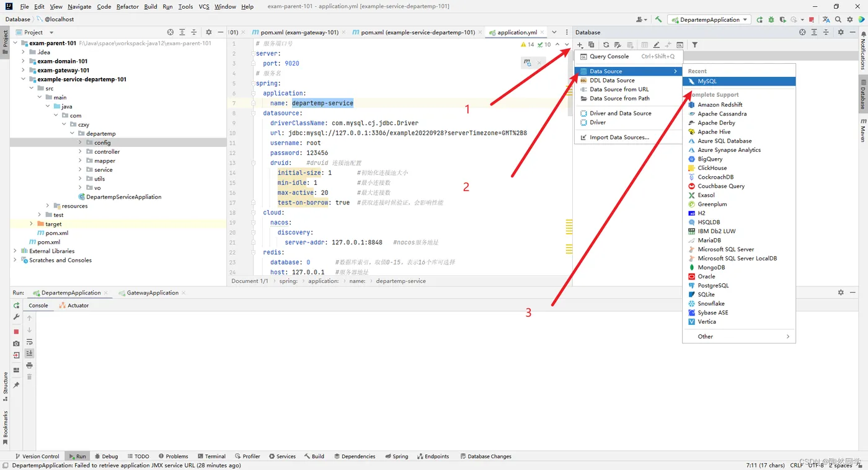Open the Endpoints tool window

(x=432, y=456)
